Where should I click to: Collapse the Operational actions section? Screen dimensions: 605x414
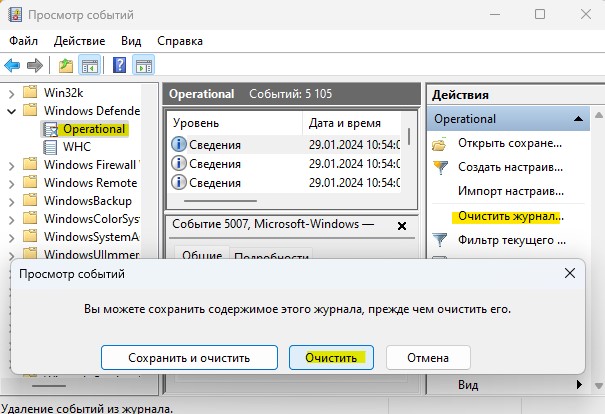578,118
